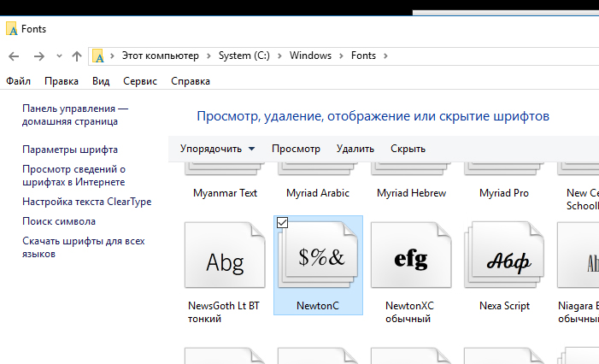Navigate to Этот компьютер in breadcrumb
The image size is (599, 364).
(x=161, y=56)
